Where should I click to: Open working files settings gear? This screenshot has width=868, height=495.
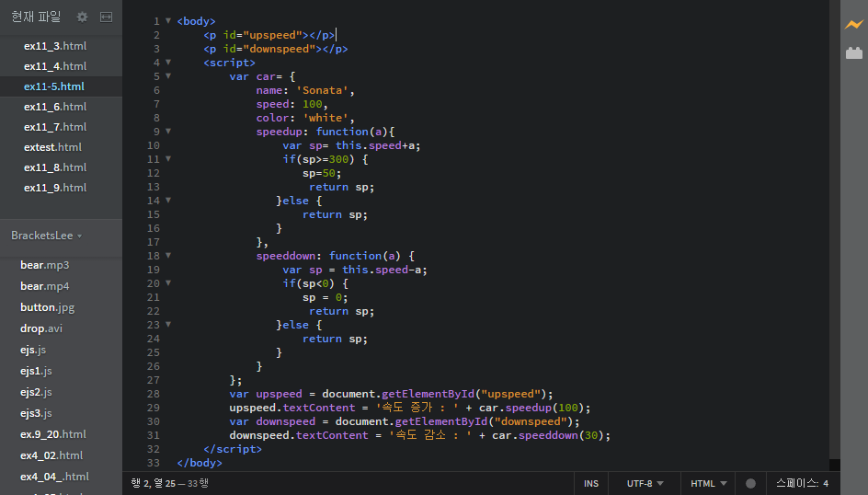[x=82, y=17]
